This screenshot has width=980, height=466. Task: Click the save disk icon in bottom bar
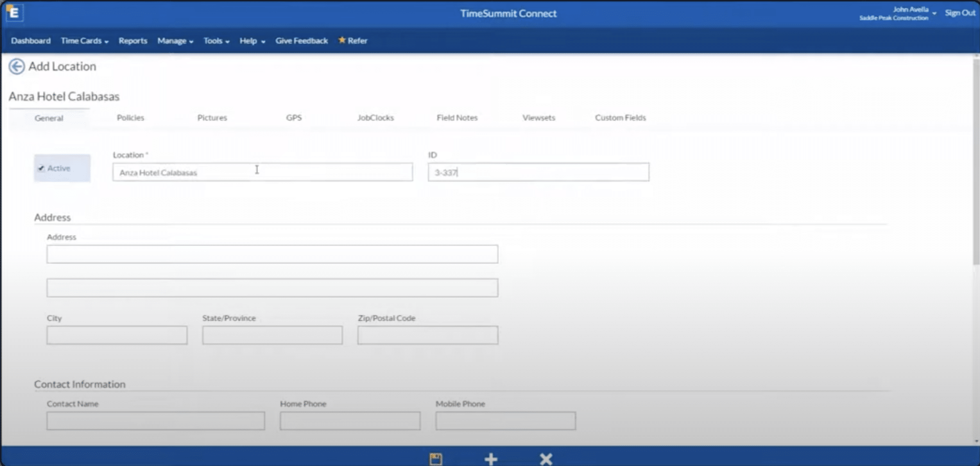click(x=436, y=459)
